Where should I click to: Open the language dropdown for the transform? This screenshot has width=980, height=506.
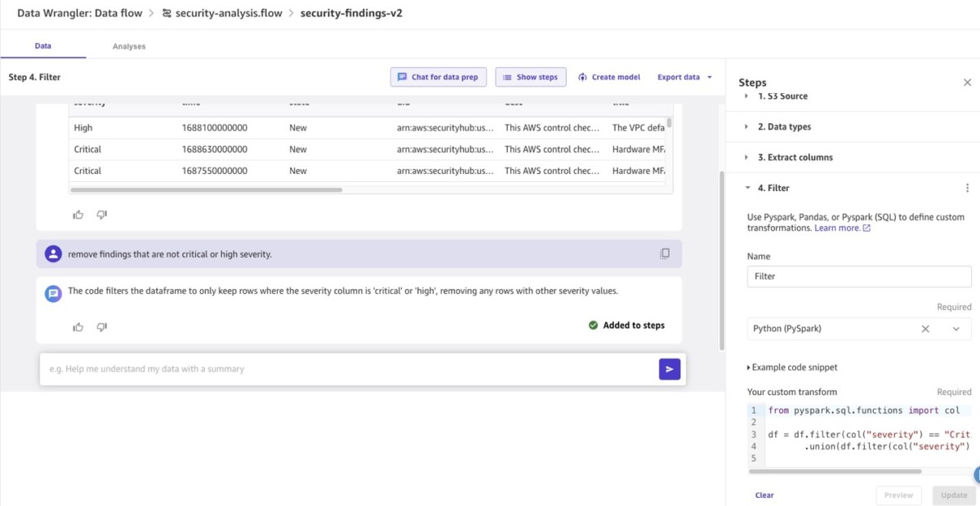(x=956, y=329)
